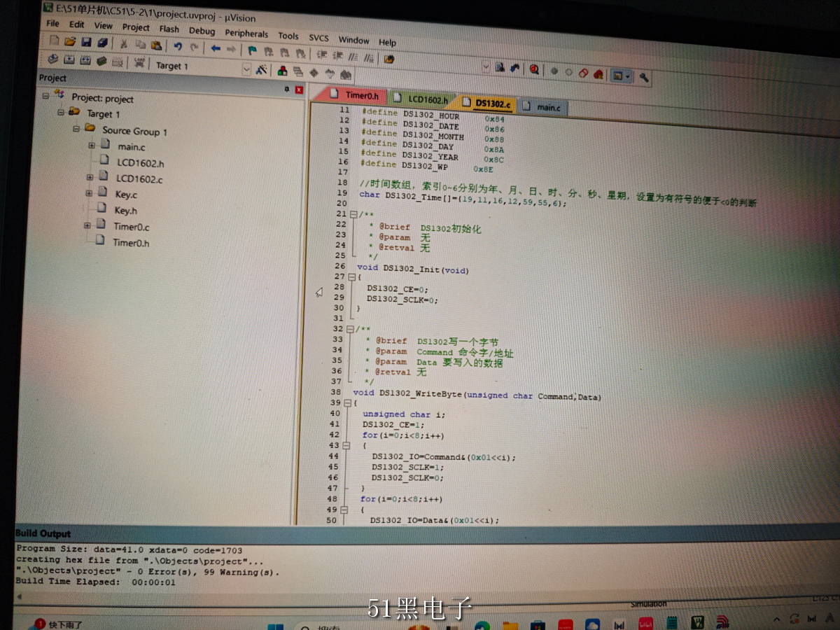Open the Flash menu
840x630 pixels.
[x=169, y=29]
